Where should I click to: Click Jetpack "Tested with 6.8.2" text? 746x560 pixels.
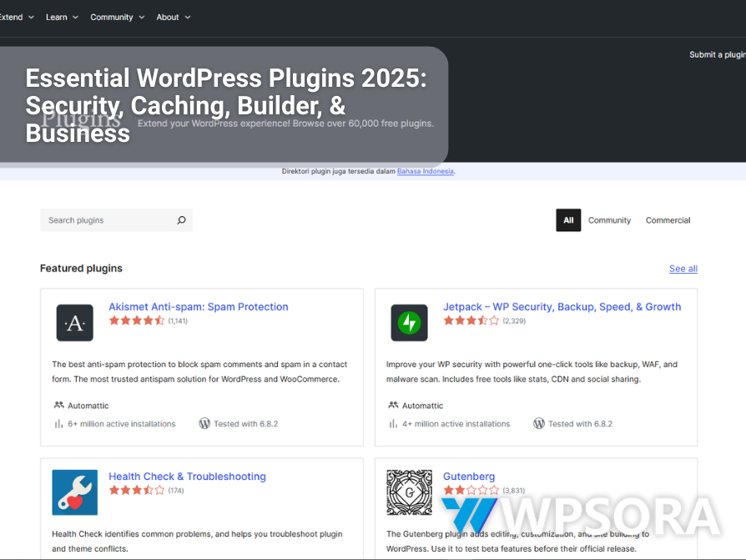tap(581, 424)
